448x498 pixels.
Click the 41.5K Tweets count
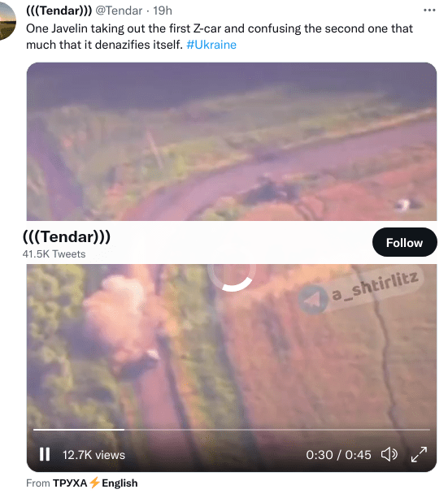[x=54, y=254]
